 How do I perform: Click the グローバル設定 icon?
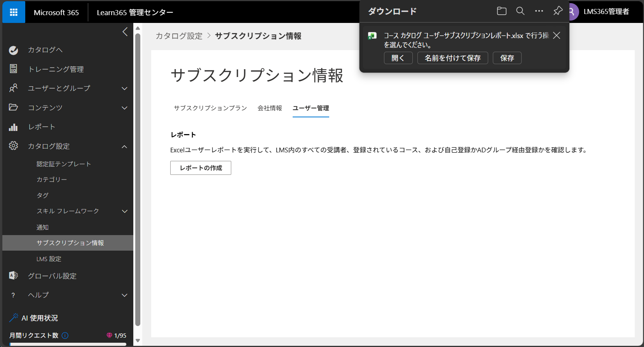pos(14,276)
